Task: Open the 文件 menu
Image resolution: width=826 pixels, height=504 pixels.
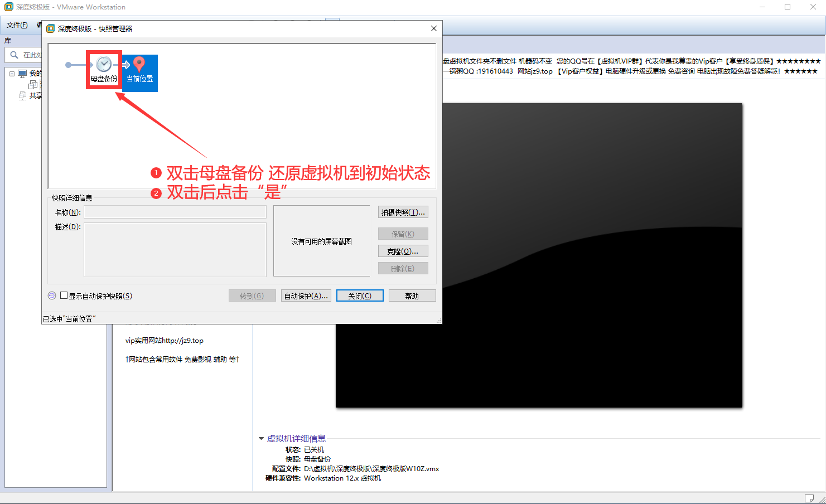Action: coord(17,25)
